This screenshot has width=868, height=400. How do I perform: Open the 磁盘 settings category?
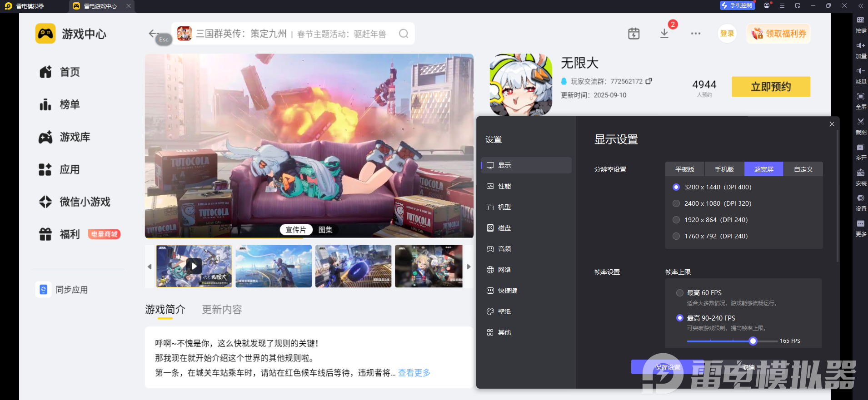click(x=526, y=228)
